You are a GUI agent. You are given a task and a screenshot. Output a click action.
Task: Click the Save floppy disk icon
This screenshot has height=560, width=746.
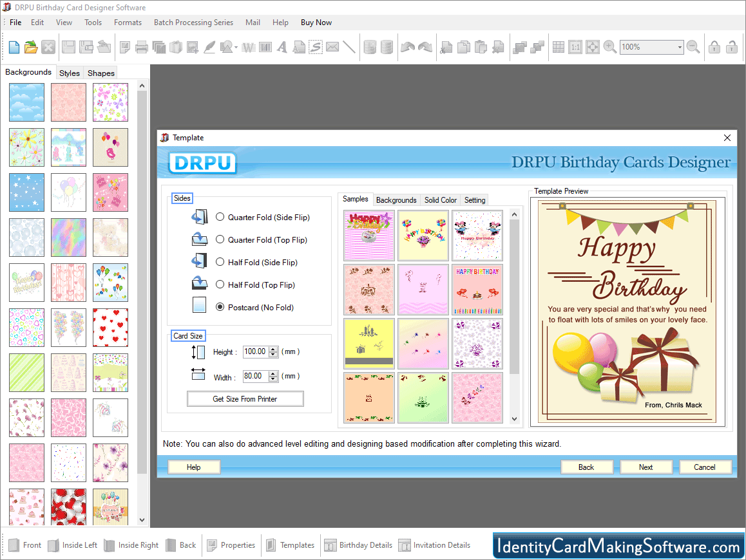68,47
